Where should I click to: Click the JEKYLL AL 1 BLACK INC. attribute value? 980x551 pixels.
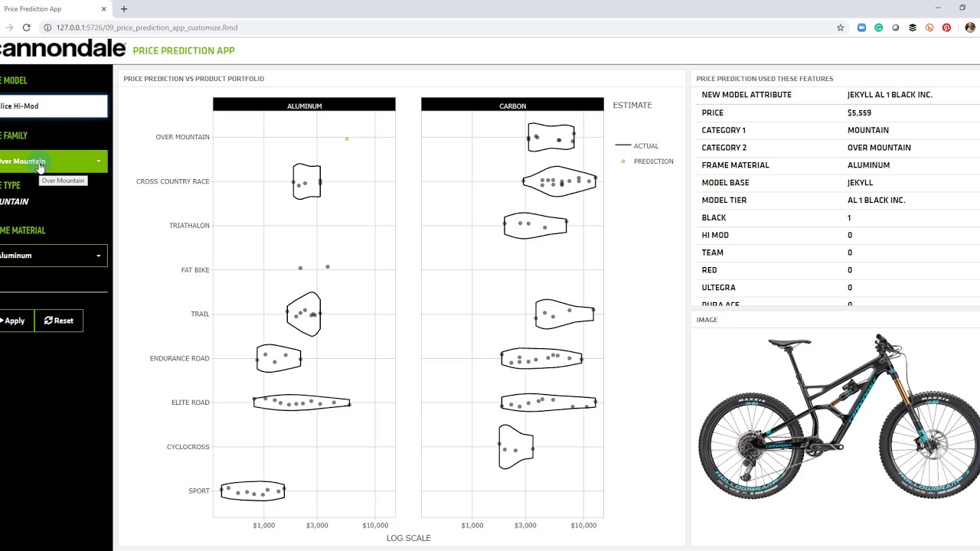890,95
